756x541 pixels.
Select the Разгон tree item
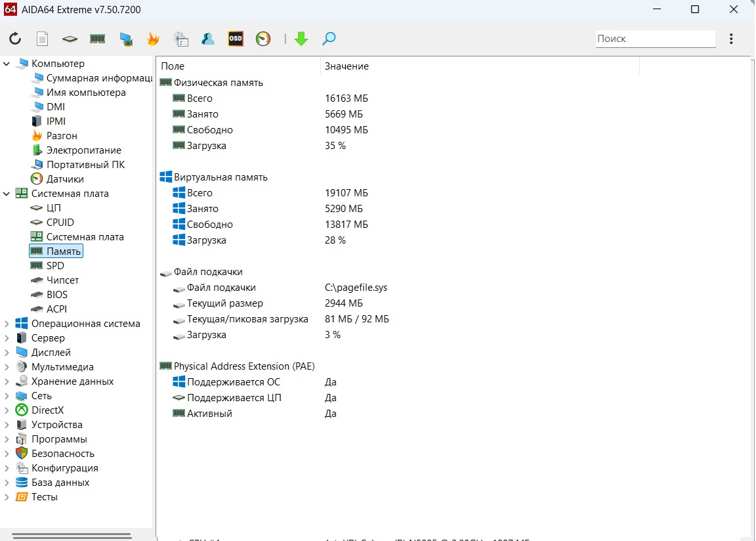54,136
